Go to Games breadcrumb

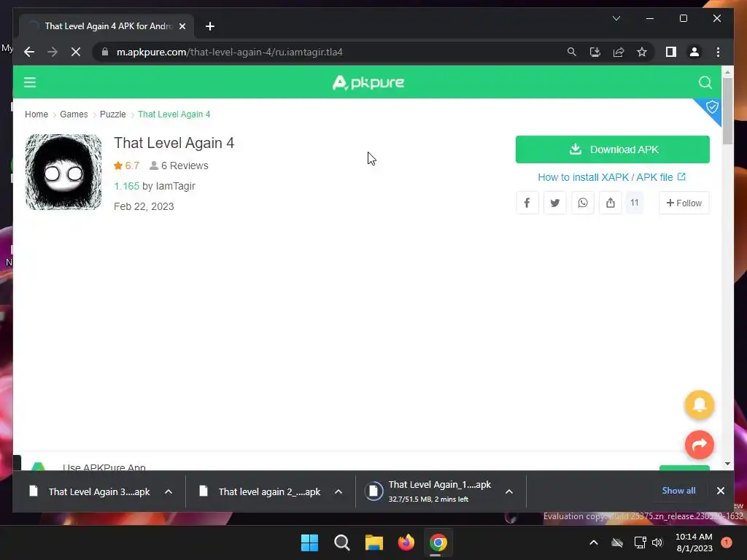(x=74, y=114)
